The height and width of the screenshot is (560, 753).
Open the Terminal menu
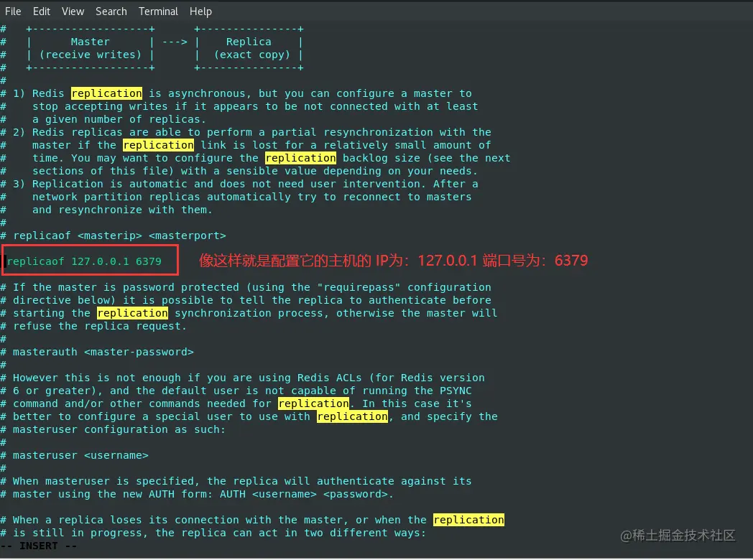pyautogui.click(x=158, y=11)
